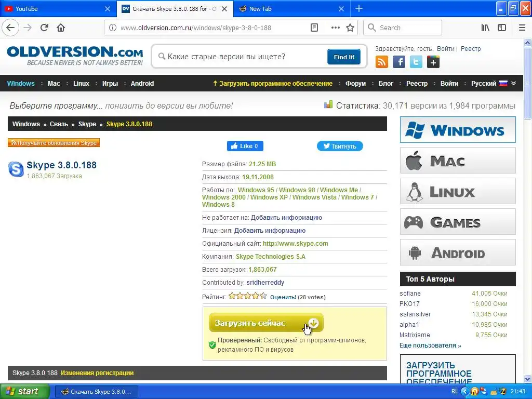532x399 pixels.
Task: Open Skype Technologies S.A company link
Action: [x=270, y=257]
